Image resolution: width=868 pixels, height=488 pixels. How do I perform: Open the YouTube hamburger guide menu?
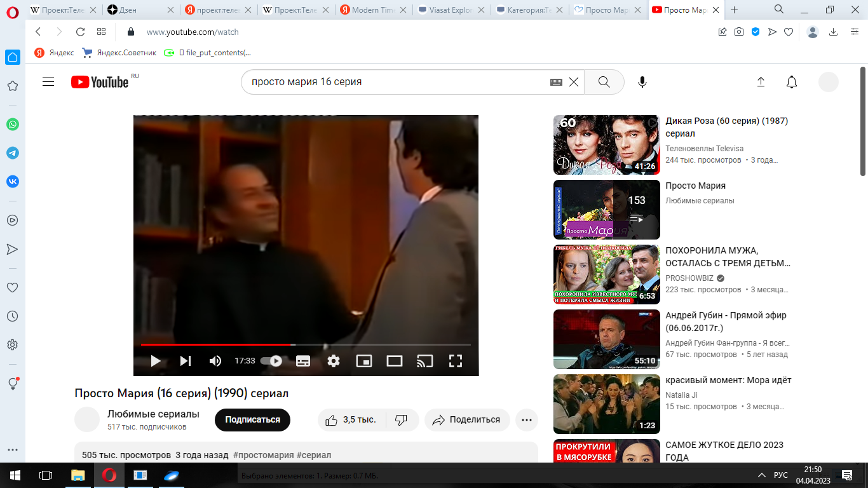[48, 82]
